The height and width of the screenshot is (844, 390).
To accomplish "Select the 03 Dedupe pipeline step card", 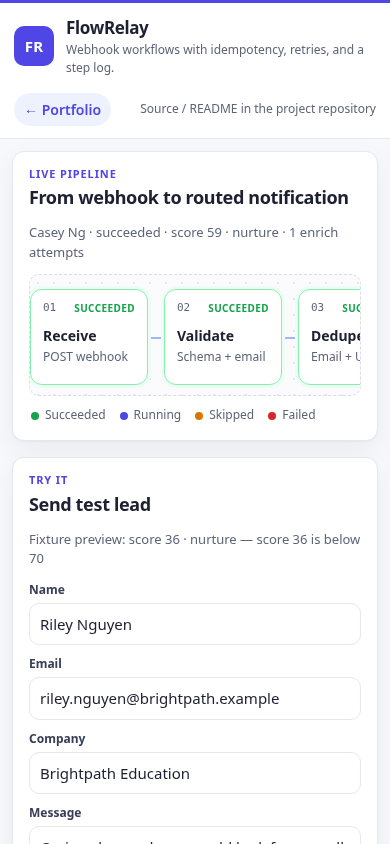I will click(x=329, y=337).
